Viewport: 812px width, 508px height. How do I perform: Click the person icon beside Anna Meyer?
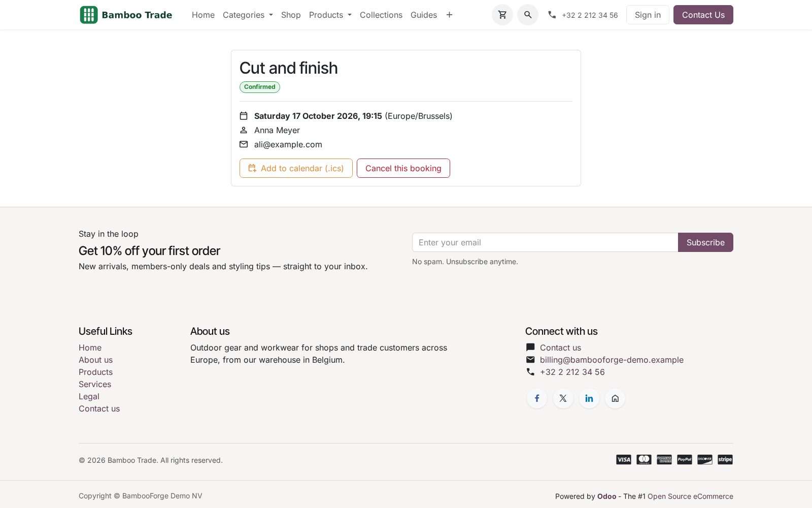pos(244,130)
